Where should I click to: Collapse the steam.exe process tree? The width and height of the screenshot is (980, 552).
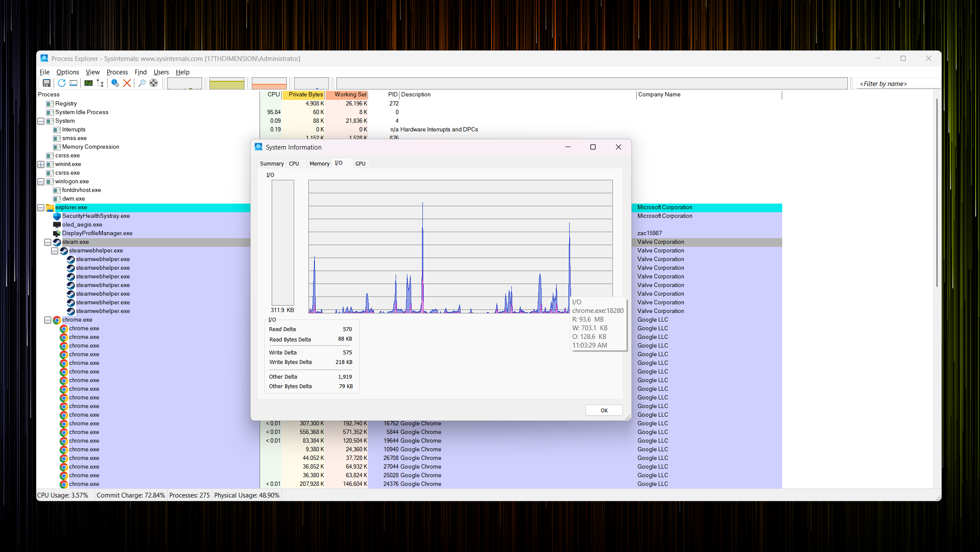pyautogui.click(x=48, y=242)
